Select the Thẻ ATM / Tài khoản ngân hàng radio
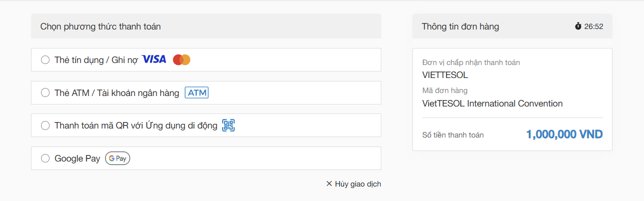The width and height of the screenshot is (644, 201). (45, 92)
